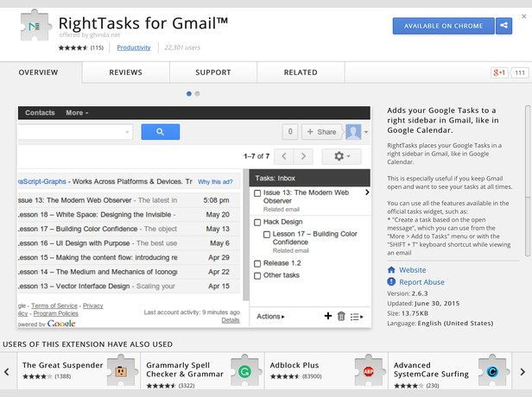
Task: Open the Actions menu in tasks panel
Action: click(x=270, y=317)
